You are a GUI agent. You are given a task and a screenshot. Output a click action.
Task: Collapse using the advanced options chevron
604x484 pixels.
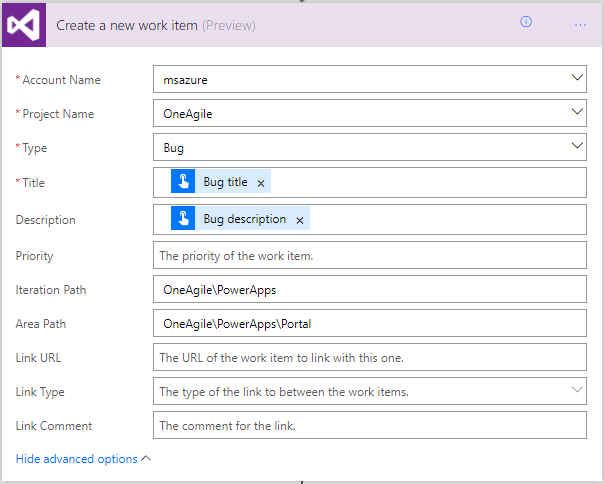[x=146, y=459]
